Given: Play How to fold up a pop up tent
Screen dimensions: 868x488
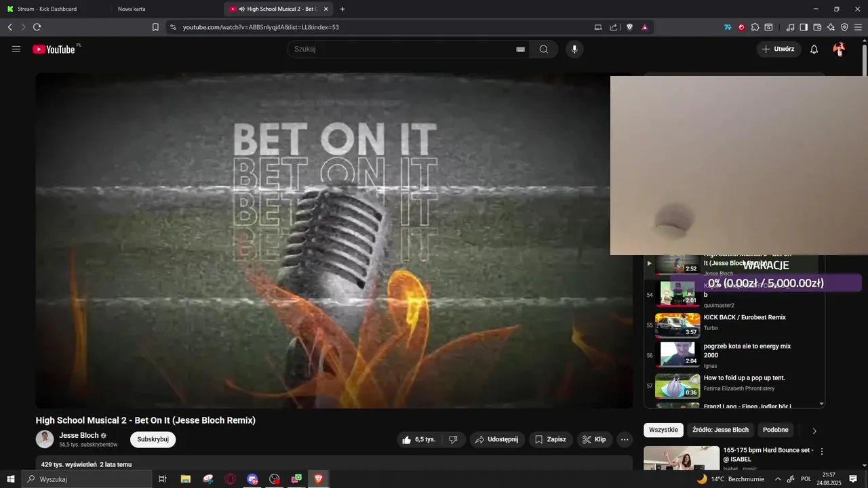Looking at the screenshot, I should pyautogui.click(x=736, y=385).
